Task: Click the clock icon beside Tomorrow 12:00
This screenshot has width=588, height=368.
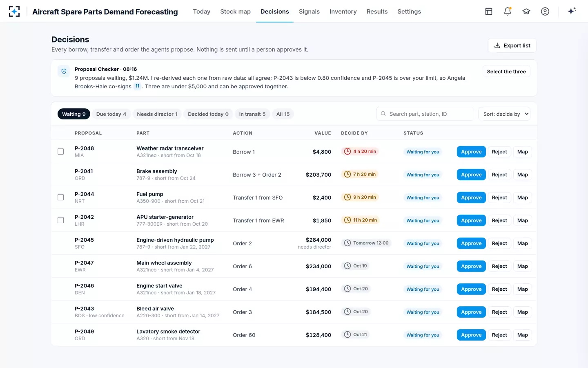Action: point(347,243)
